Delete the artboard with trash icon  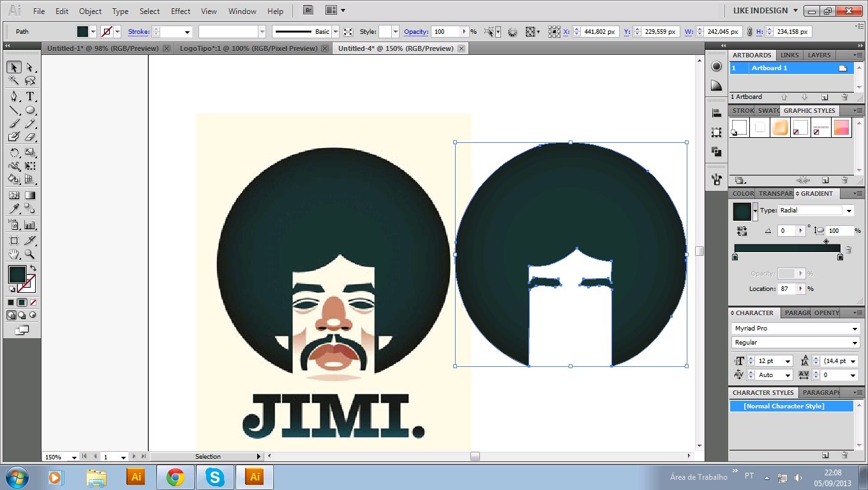point(844,97)
